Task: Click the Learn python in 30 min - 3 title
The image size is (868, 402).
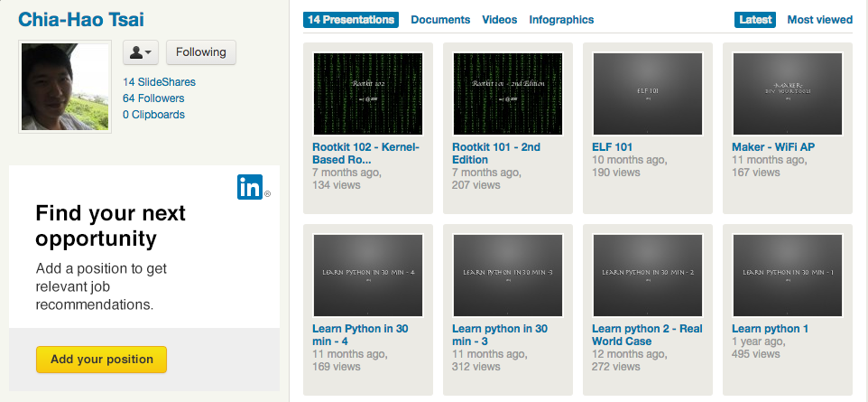Action: point(500,335)
